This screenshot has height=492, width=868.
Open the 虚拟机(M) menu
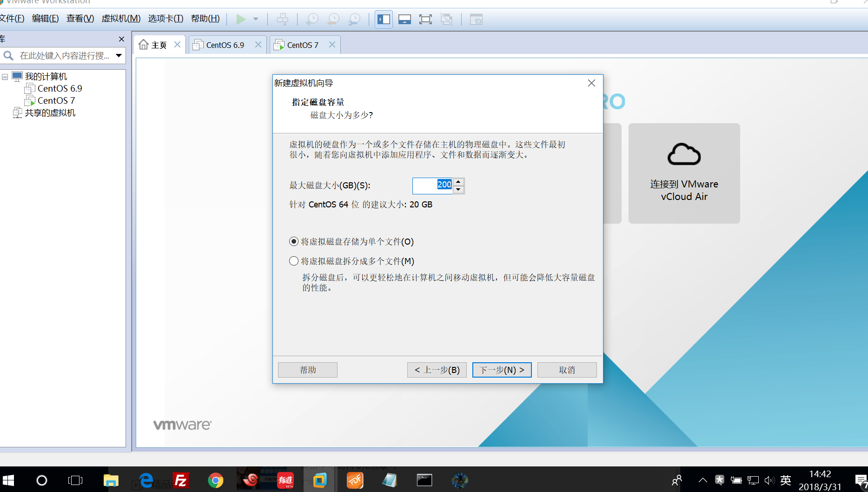pyautogui.click(x=121, y=19)
